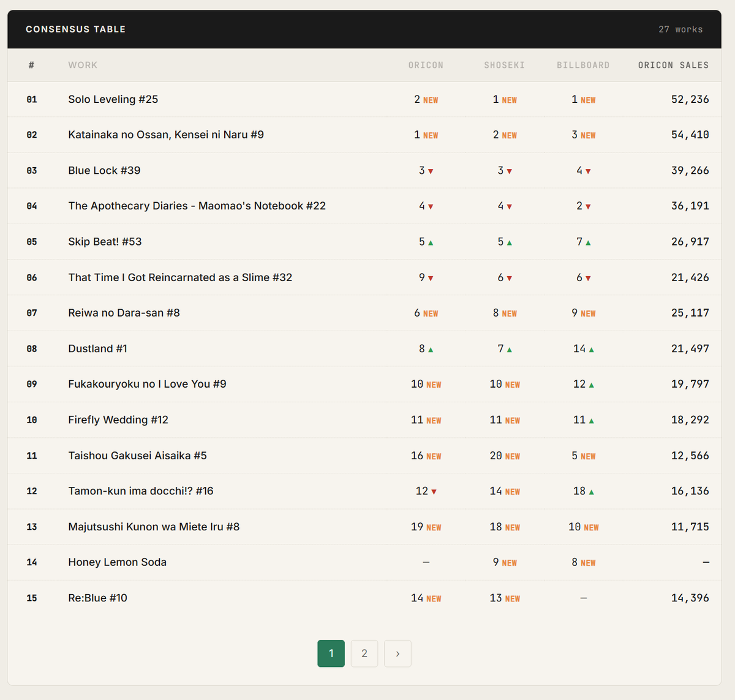Click the sales value 21,426
The image size is (735, 700).
[690, 277]
